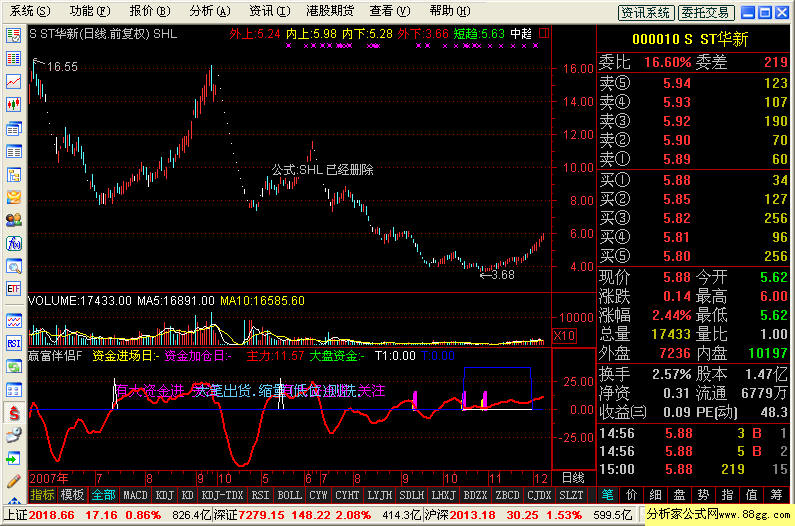Image resolution: width=795 pixels, height=526 pixels.
Task: Open the 功能(F) menu
Action: point(90,11)
